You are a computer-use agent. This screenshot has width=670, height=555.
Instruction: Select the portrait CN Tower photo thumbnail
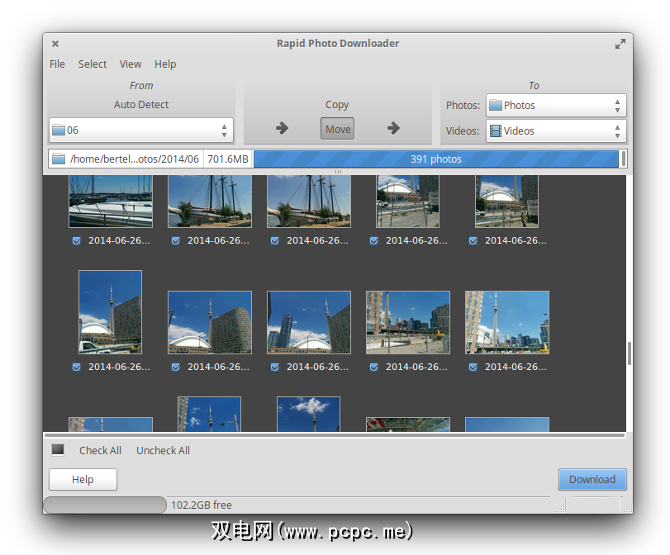(110, 312)
